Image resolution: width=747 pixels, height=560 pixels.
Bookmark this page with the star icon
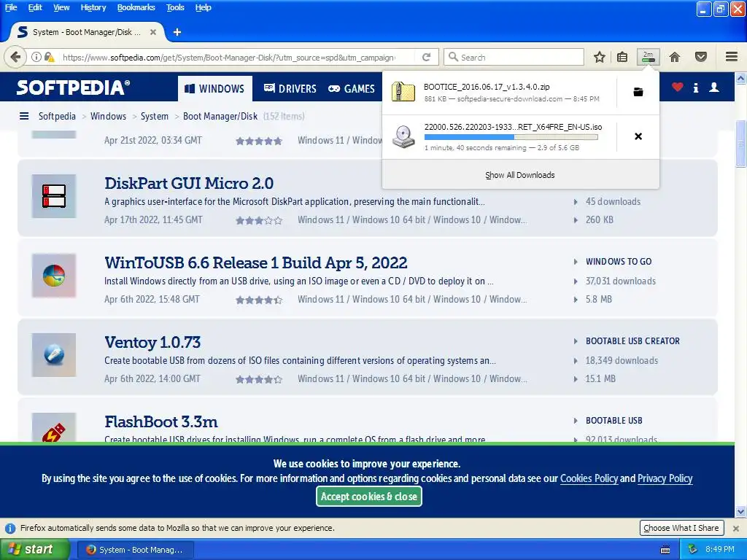pos(600,57)
